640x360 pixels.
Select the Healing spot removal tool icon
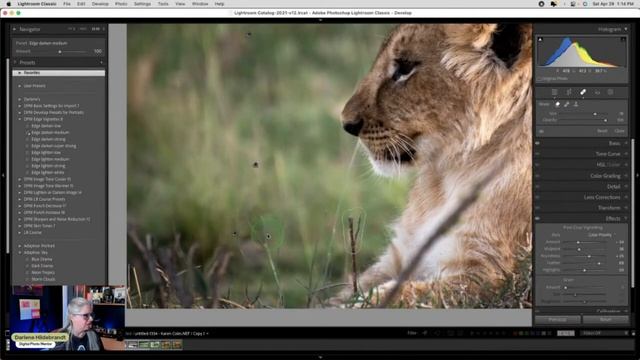click(x=583, y=92)
